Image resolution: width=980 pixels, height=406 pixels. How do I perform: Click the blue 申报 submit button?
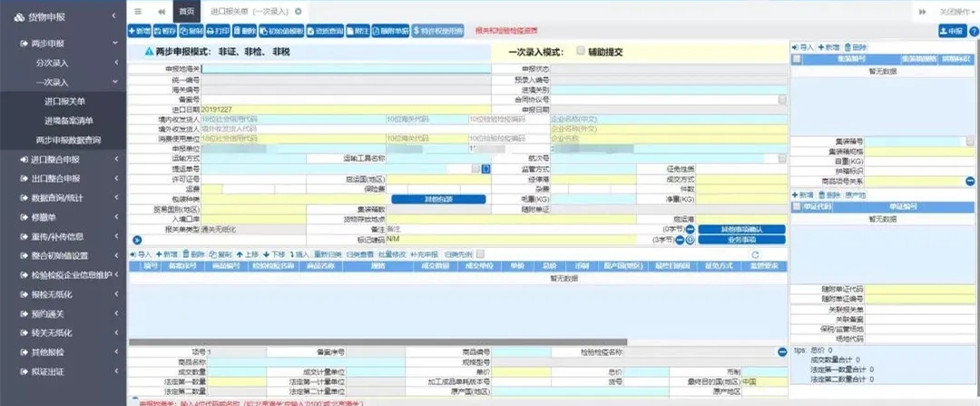pyautogui.click(x=952, y=31)
